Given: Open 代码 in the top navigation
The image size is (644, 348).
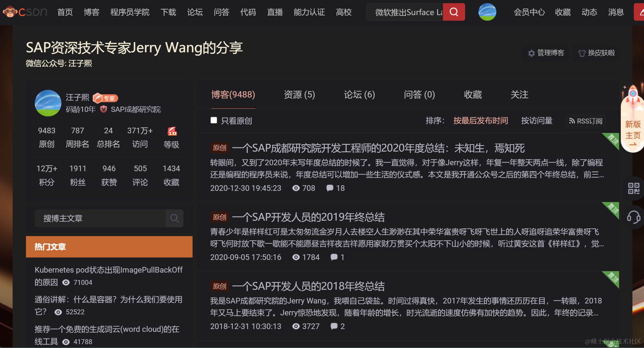Looking at the screenshot, I should click(248, 12).
